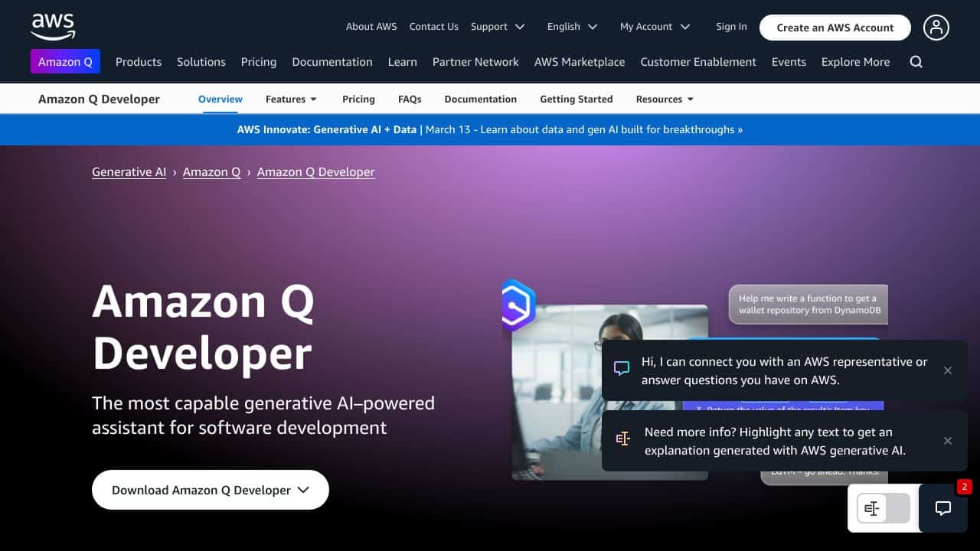Screen dimensions: 980x551
Task: Open the English language dropdown
Action: point(572,26)
